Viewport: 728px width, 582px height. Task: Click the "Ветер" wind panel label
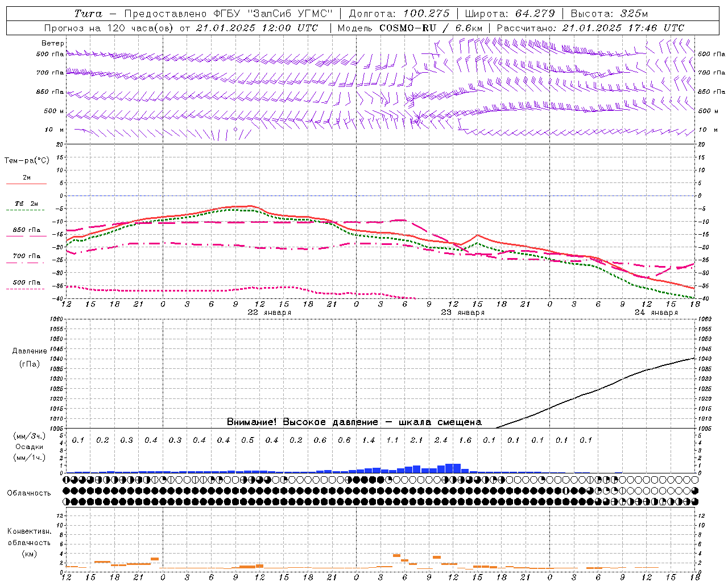tap(53, 43)
